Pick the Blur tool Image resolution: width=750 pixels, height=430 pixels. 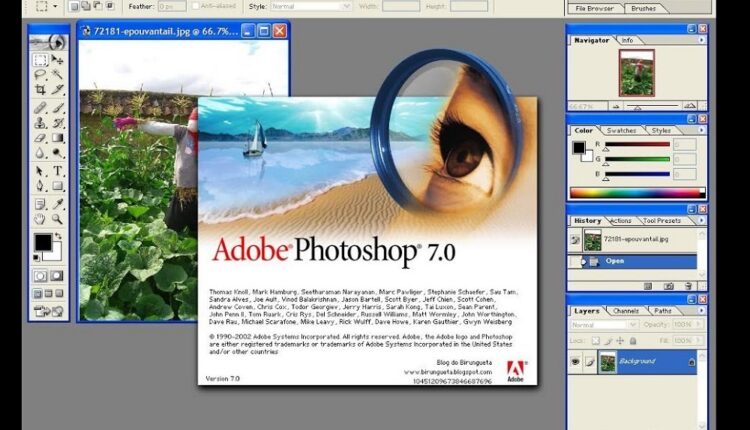[x=40, y=153]
